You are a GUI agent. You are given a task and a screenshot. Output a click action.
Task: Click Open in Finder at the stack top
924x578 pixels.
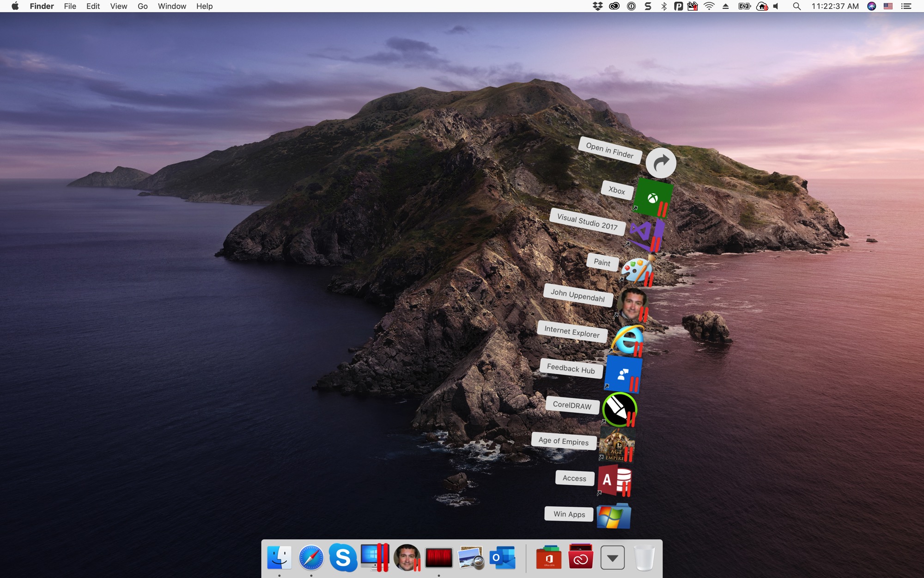661,163
